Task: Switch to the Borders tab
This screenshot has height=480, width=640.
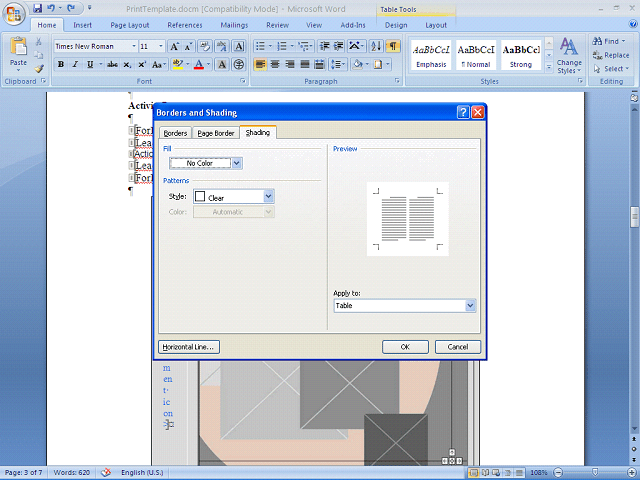Action: click(x=175, y=133)
